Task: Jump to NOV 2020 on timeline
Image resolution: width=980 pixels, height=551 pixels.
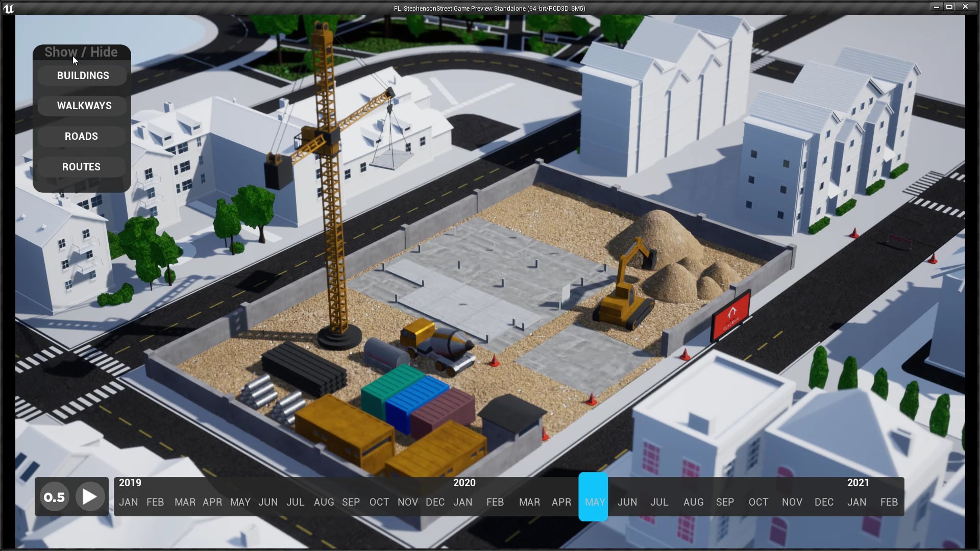Action: [x=792, y=502]
